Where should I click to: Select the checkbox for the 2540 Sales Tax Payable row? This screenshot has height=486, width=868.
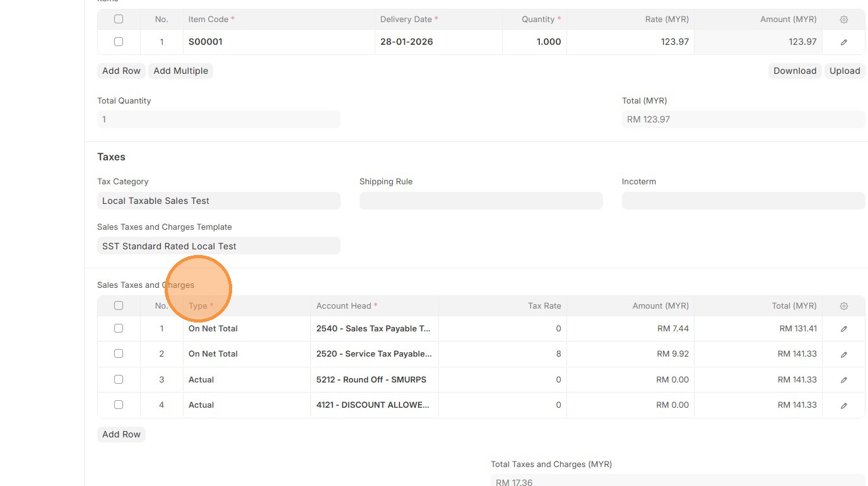[x=119, y=328]
